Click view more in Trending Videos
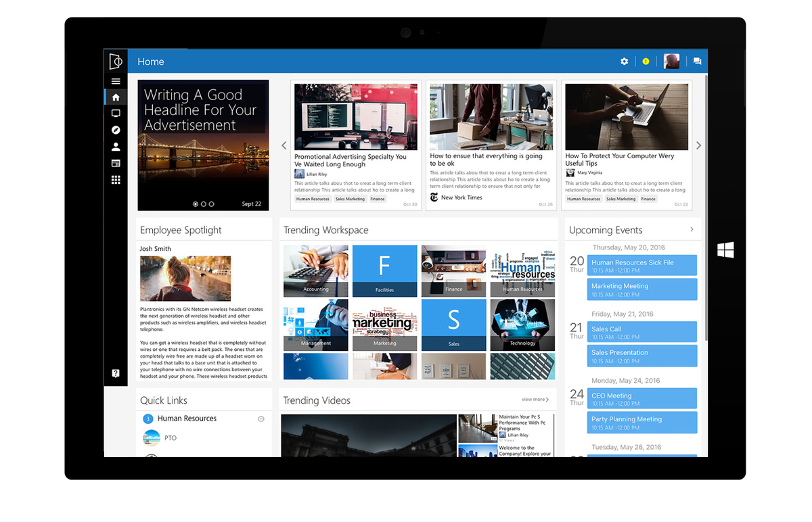Viewport: 812px width, 522px height. click(x=535, y=400)
